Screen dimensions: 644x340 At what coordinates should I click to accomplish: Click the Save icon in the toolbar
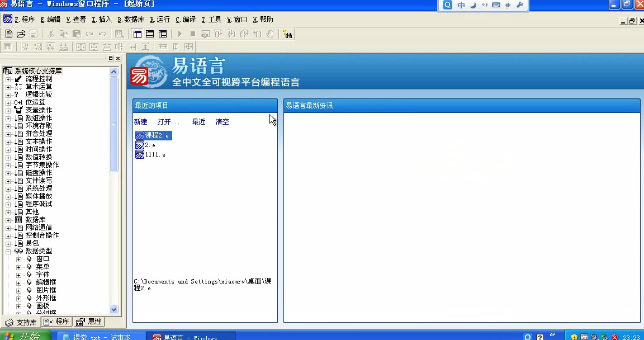pos(34,34)
